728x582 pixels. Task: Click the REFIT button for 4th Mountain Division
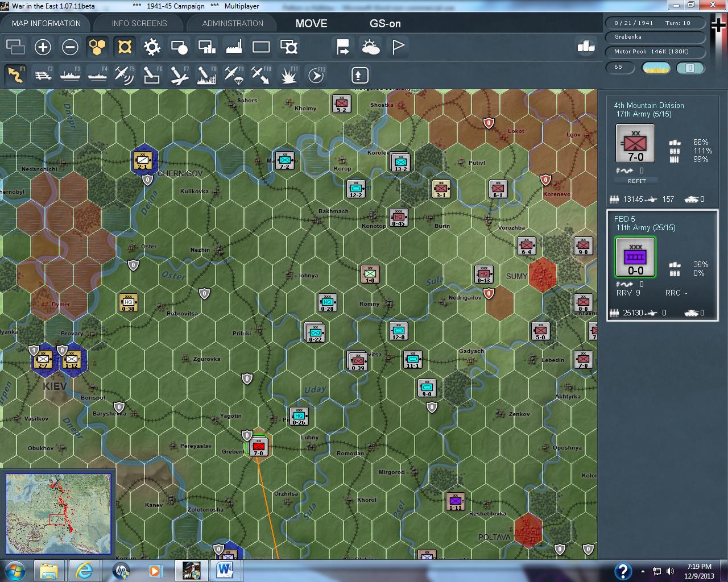(636, 181)
